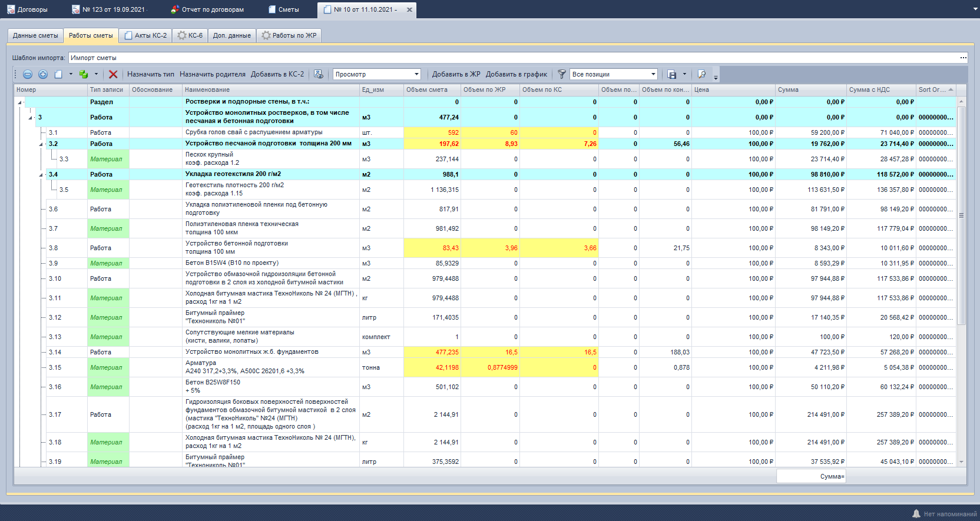Click the blank page icon in toolbar
Image resolution: width=980 pixels, height=521 pixels.
pyautogui.click(x=58, y=74)
